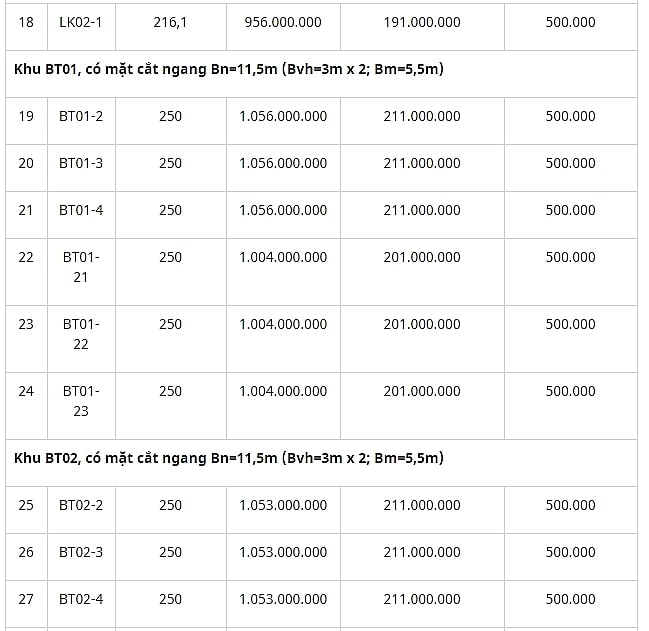Select lot code BT02-4

pos(81,599)
